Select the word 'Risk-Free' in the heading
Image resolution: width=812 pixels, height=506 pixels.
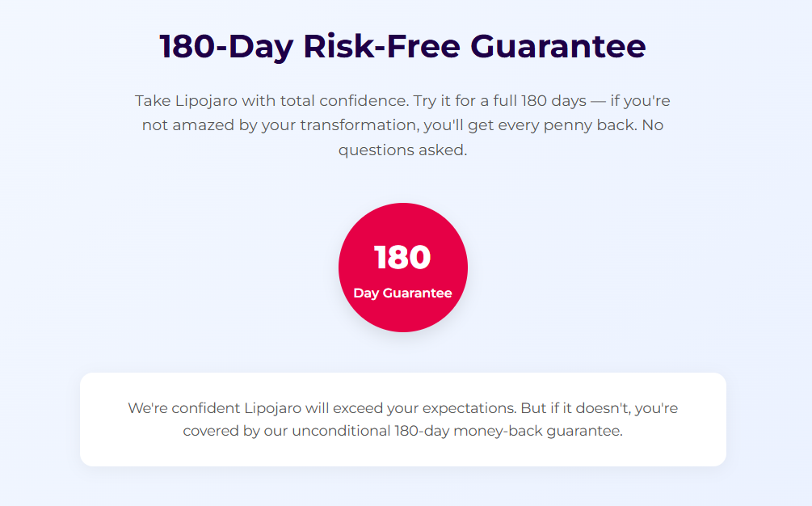click(x=381, y=46)
